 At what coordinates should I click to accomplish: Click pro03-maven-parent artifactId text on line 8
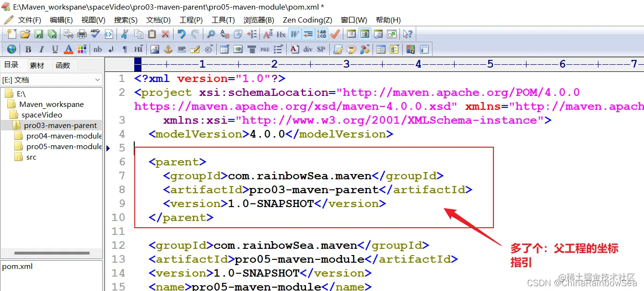314,190
